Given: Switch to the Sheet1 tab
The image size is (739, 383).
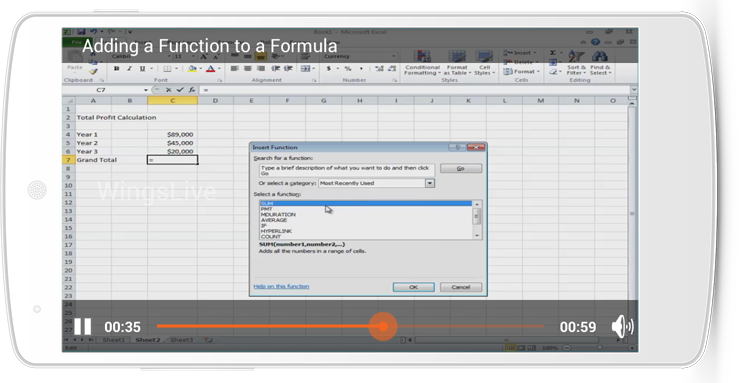Looking at the screenshot, I should 114,340.
